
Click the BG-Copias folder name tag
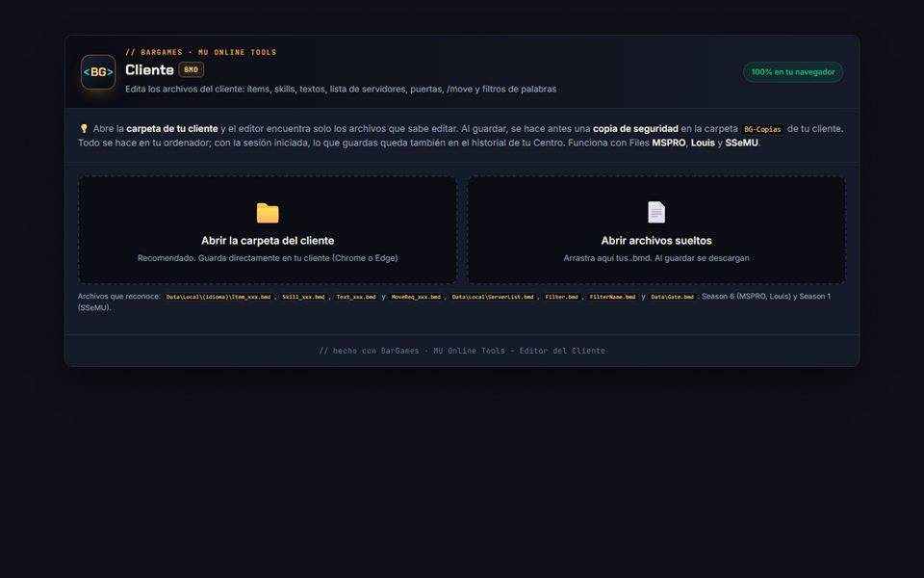pyautogui.click(x=762, y=129)
